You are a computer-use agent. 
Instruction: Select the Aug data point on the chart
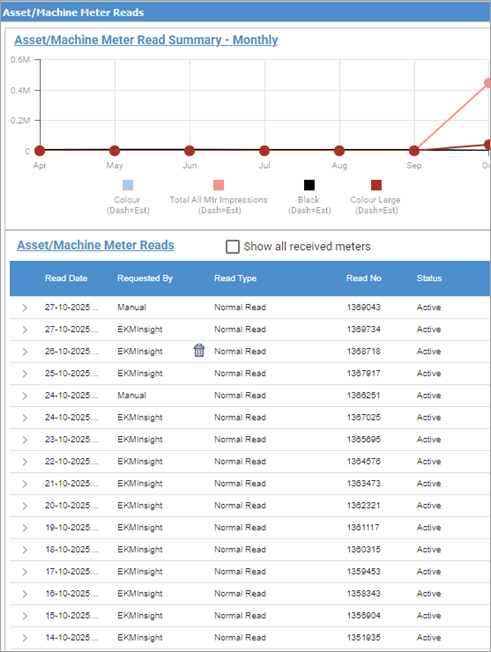(339, 151)
